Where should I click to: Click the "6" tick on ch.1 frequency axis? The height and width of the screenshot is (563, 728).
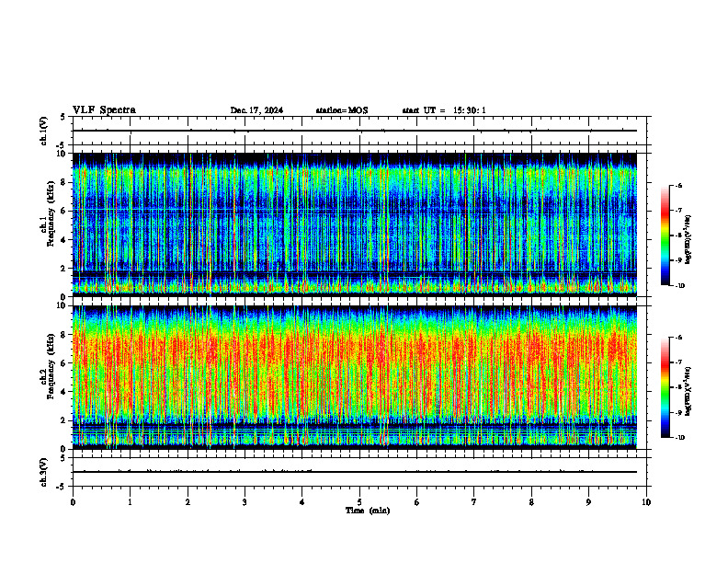click(x=64, y=211)
